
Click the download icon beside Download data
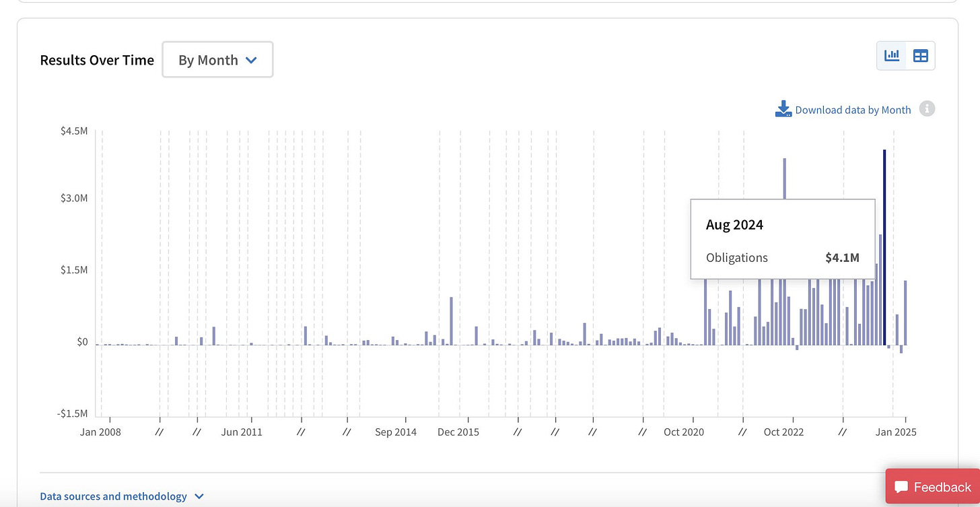click(783, 109)
